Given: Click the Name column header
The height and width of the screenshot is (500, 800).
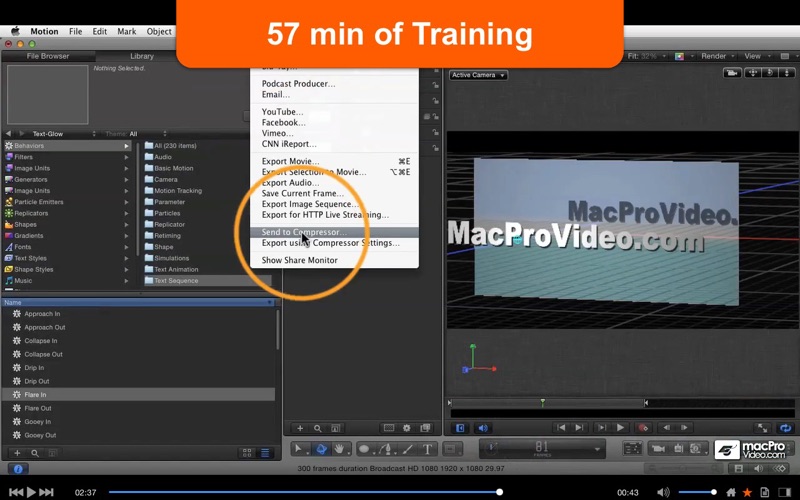Looking at the screenshot, I should tap(139, 303).
